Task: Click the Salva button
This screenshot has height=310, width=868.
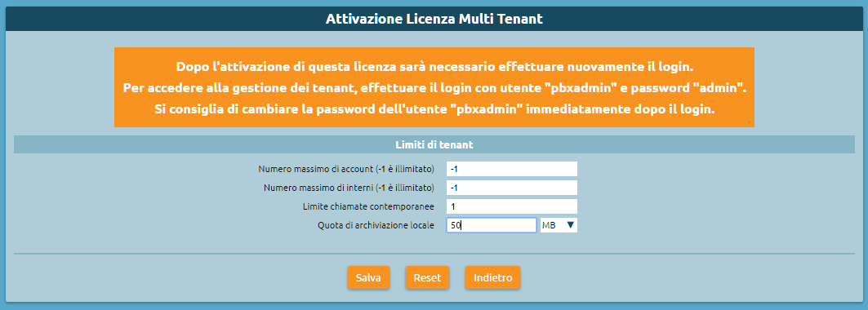Action: tap(369, 278)
